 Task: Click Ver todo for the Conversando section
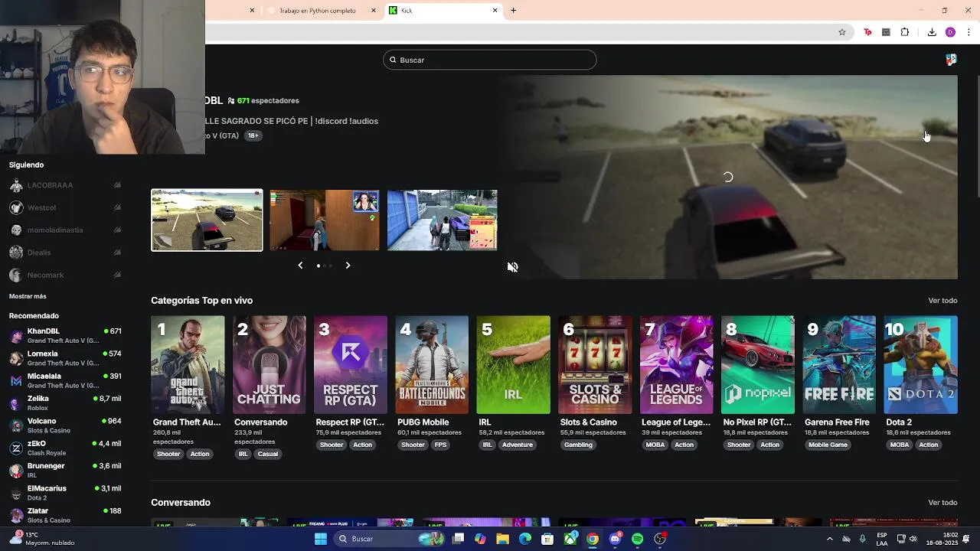tap(942, 503)
